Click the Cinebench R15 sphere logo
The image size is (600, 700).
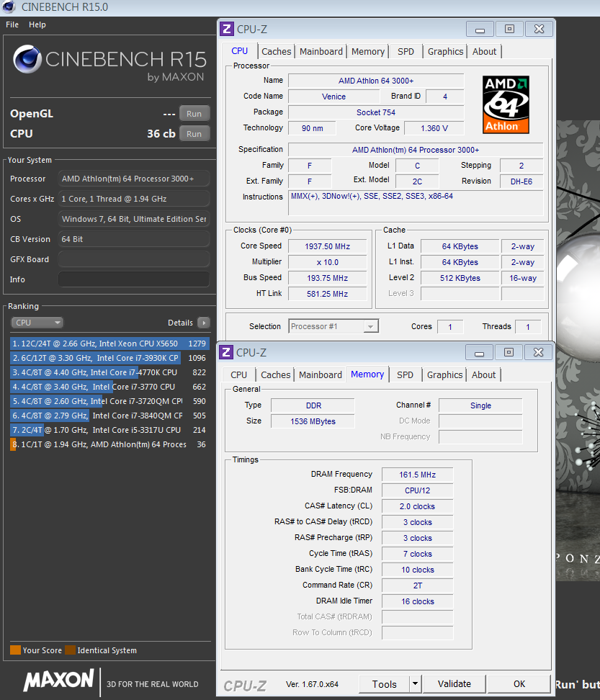click(x=27, y=58)
